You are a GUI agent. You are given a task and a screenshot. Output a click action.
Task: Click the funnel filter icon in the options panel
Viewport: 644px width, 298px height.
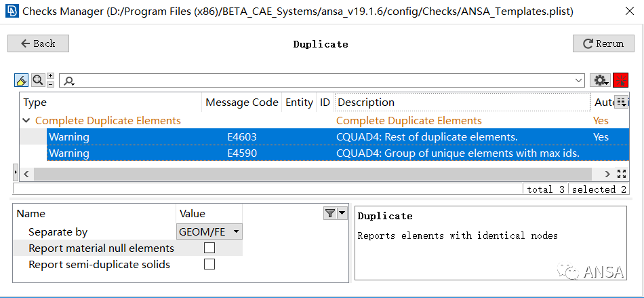coord(330,213)
